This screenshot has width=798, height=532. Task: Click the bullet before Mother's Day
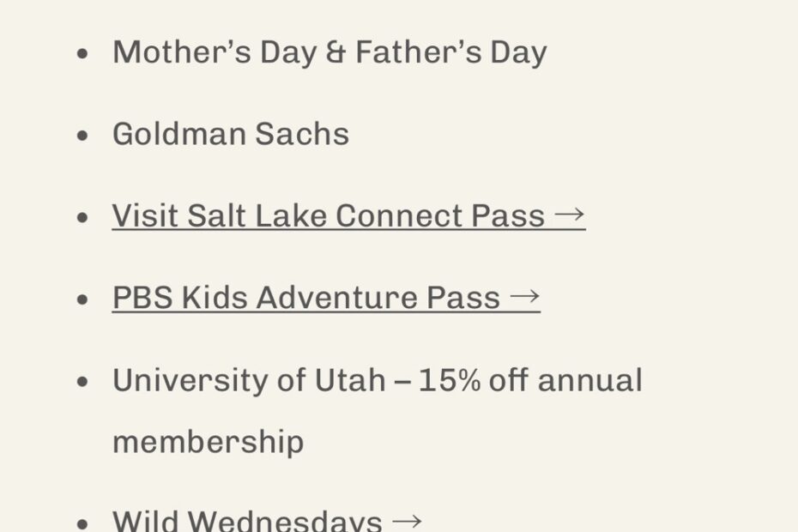[82, 53]
